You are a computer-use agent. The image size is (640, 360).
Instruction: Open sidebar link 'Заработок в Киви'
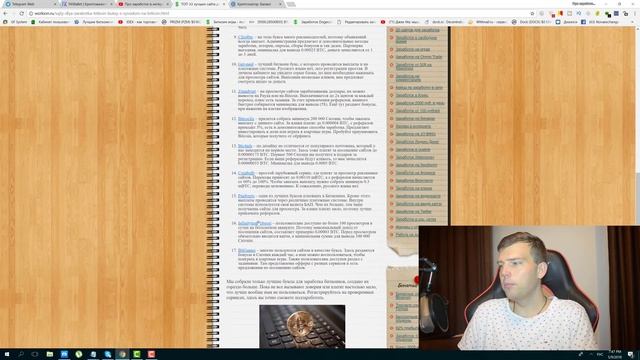point(412,96)
